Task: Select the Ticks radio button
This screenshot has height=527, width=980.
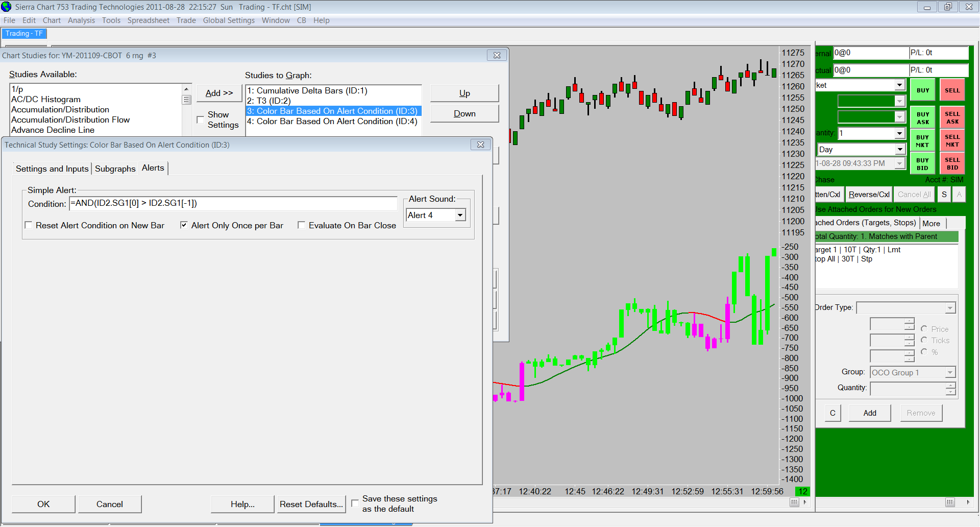Action: [924, 340]
